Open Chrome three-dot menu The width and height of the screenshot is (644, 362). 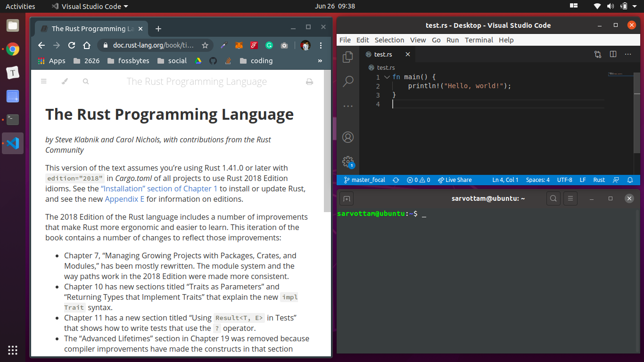[x=321, y=45]
